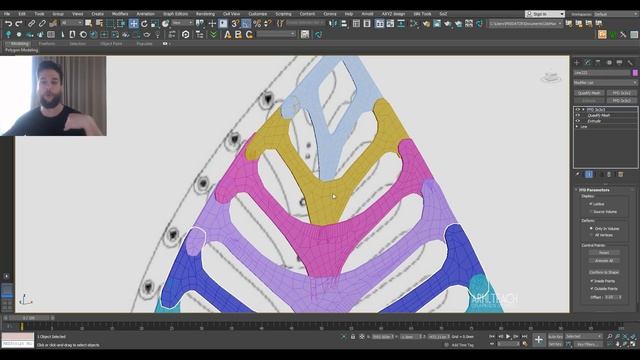Click the yellow letter B toolbar icon

[x=238, y=35]
